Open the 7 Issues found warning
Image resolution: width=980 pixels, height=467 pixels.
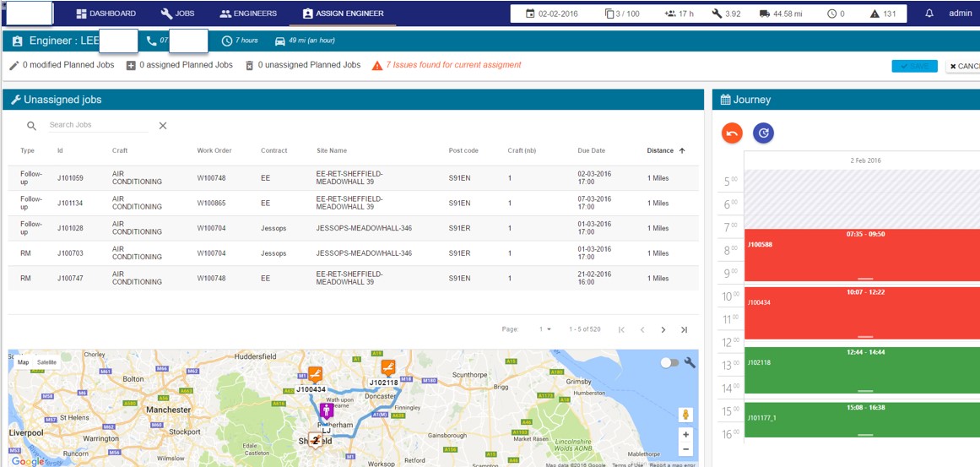(x=447, y=65)
